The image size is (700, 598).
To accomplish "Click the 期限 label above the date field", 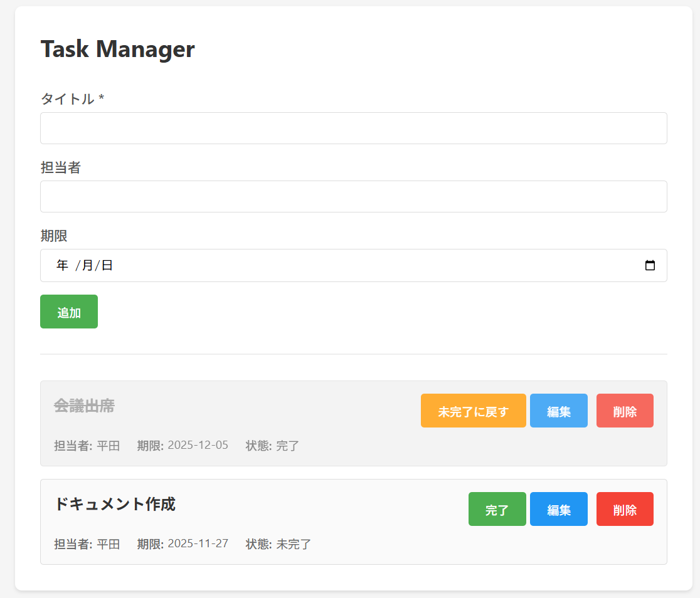I will click(x=54, y=236).
